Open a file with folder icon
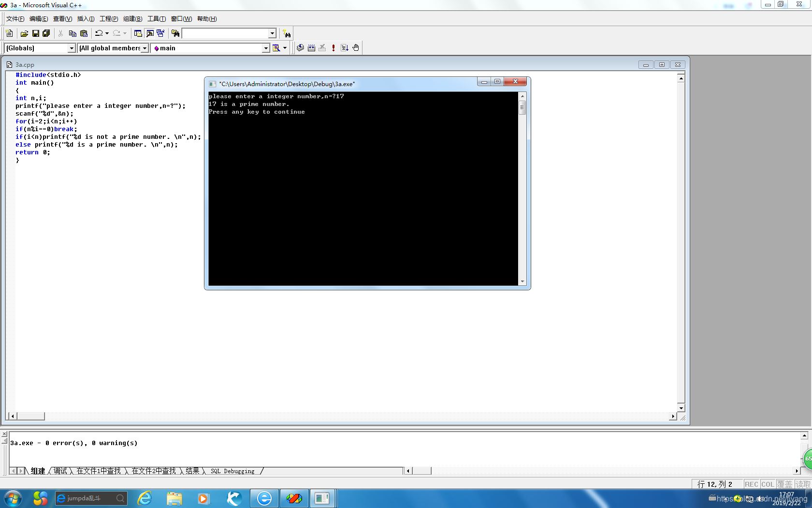The width and height of the screenshot is (812, 508). point(24,33)
